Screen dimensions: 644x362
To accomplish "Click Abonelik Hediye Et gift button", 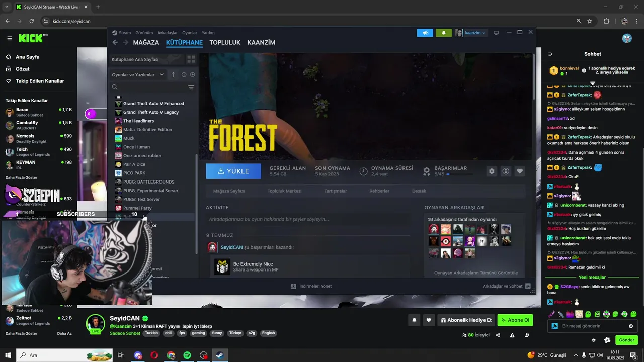I will (466, 320).
